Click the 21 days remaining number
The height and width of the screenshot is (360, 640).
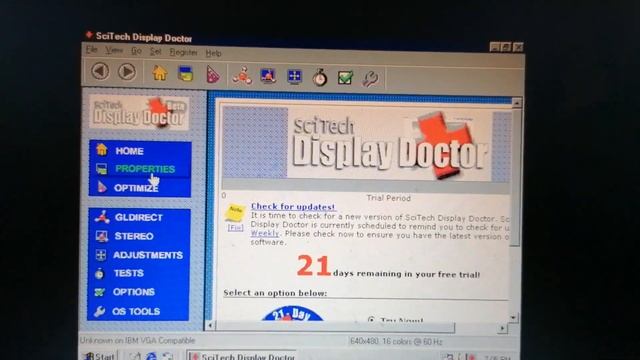point(313,266)
